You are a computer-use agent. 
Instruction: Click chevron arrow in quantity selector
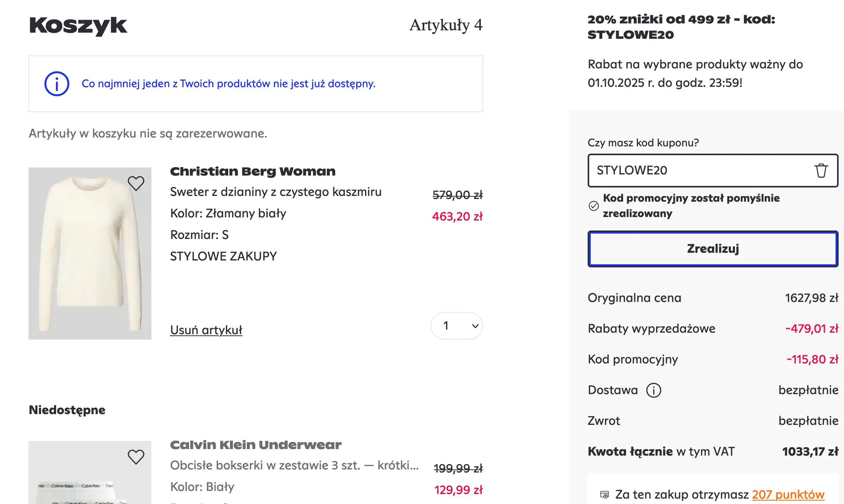475,326
